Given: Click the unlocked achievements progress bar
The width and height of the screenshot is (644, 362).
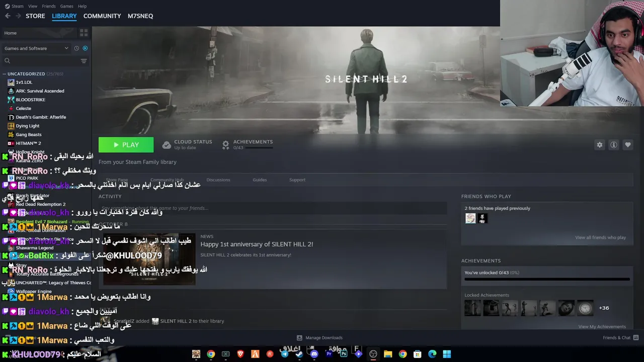Looking at the screenshot, I should tap(547, 279).
